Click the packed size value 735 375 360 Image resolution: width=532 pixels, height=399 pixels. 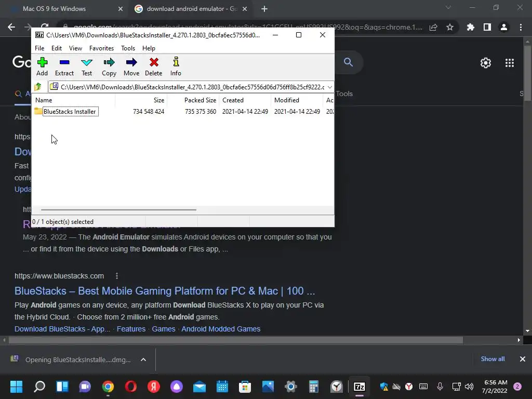coord(200,112)
